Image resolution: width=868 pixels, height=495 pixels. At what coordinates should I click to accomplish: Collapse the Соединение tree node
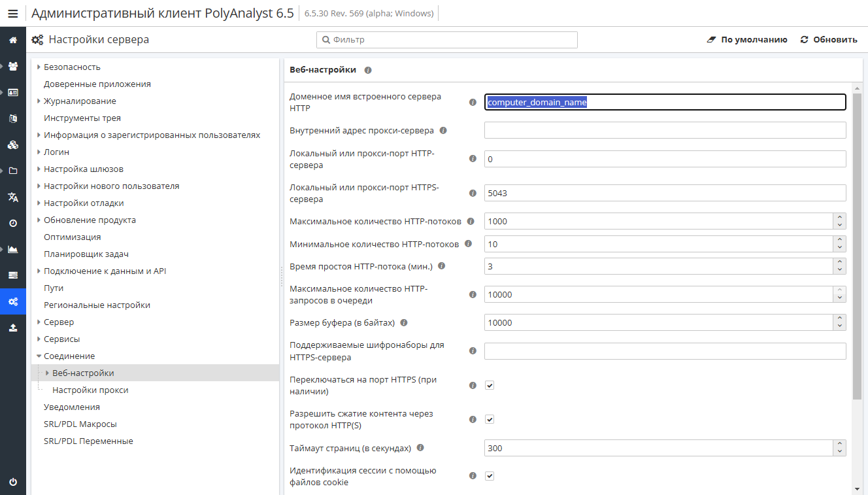coord(39,356)
